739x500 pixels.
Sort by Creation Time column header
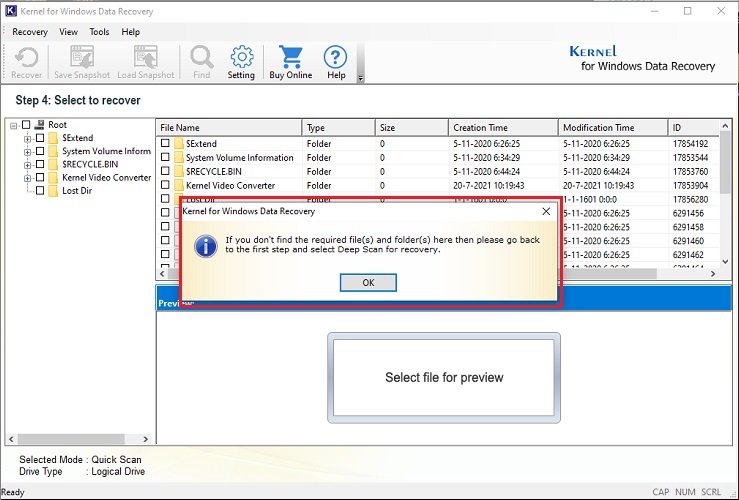(x=503, y=128)
